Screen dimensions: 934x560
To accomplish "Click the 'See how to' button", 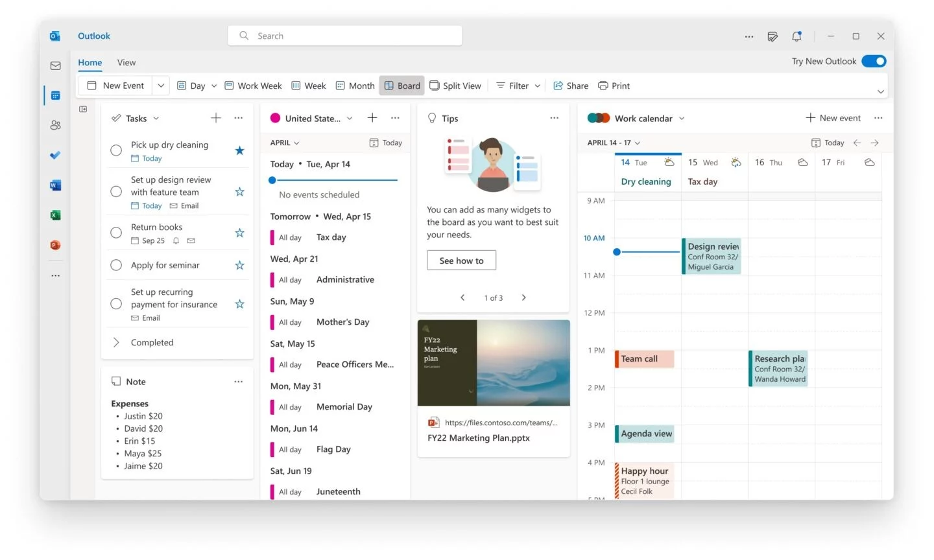I will [461, 260].
